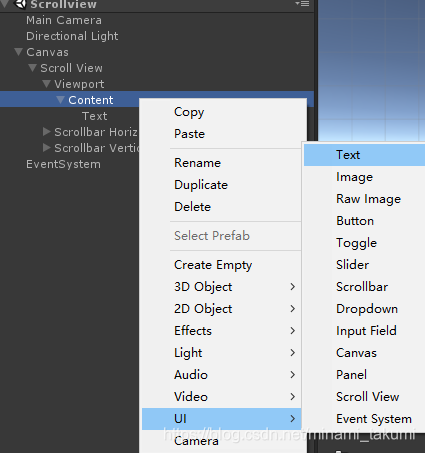Create a Toggle UI element
The height and width of the screenshot is (453, 425).
[x=364, y=243]
